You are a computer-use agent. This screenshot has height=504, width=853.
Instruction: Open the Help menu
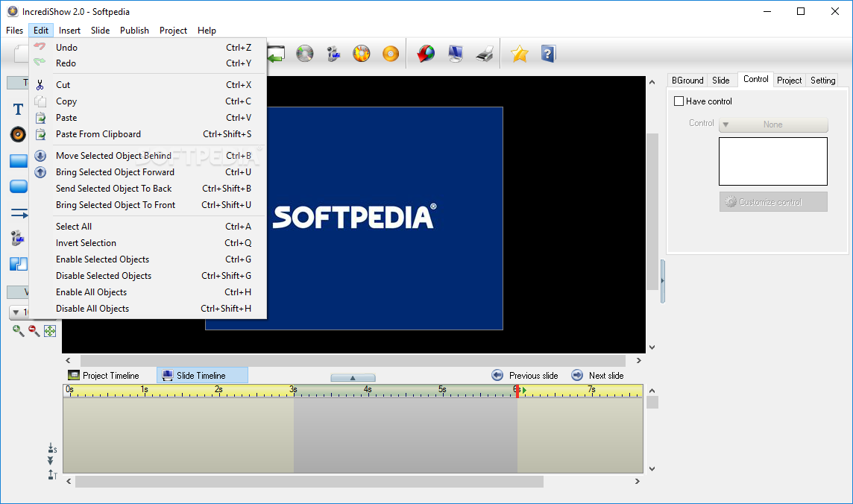(x=207, y=31)
